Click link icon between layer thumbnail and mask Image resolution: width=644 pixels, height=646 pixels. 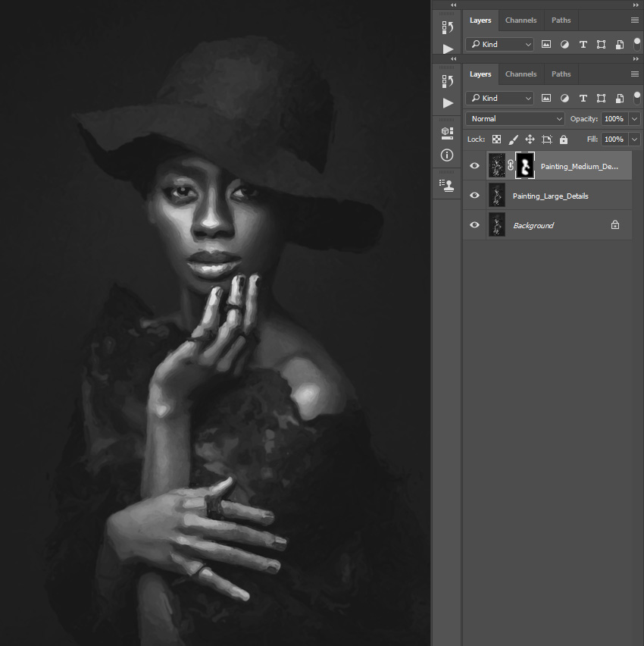click(511, 165)
